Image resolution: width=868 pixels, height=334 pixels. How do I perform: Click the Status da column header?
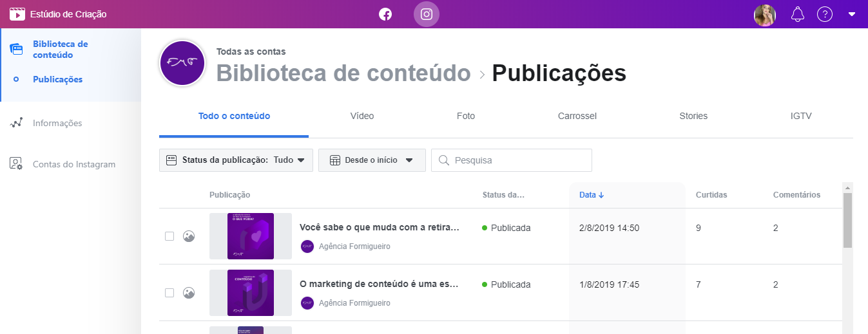coord(503,195)
